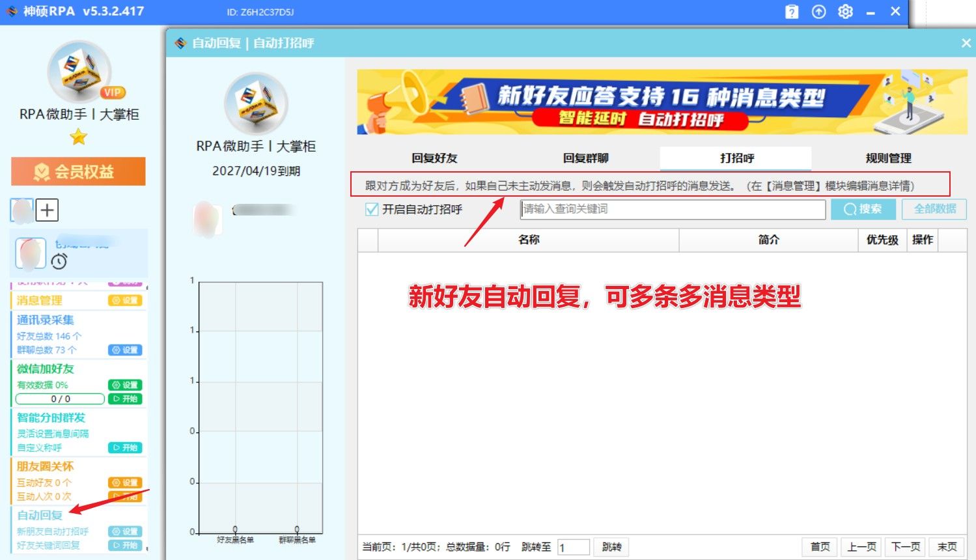
Task: Open the 规则管理 tab
Action: [888, 158]
